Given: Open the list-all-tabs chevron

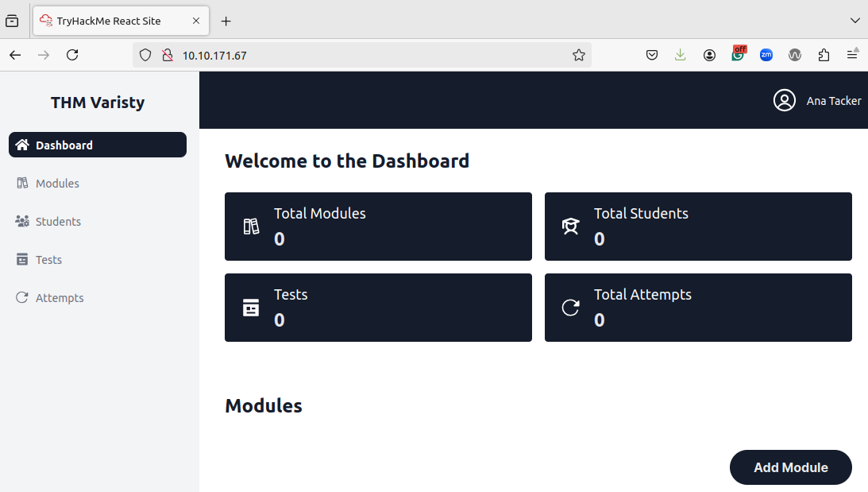Looking at the screenshot, I should (854, 20).
